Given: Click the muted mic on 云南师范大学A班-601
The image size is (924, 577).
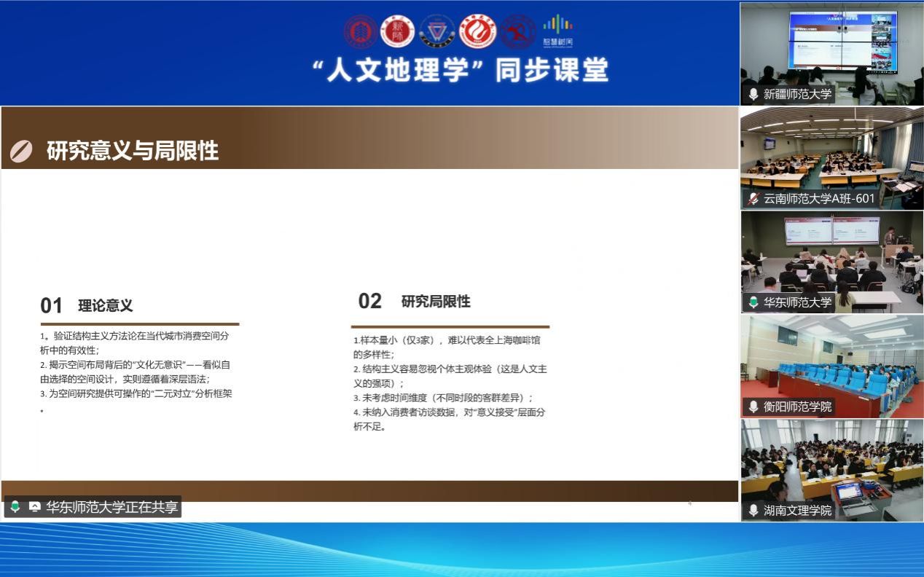Looking at the screenshot, I should pos(753,198).
